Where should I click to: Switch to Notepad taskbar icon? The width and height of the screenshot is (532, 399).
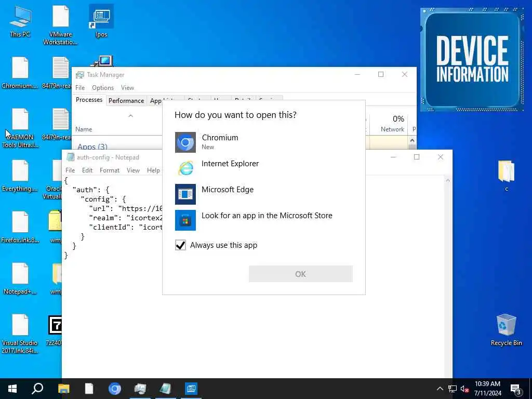click(x=166, y=389)
